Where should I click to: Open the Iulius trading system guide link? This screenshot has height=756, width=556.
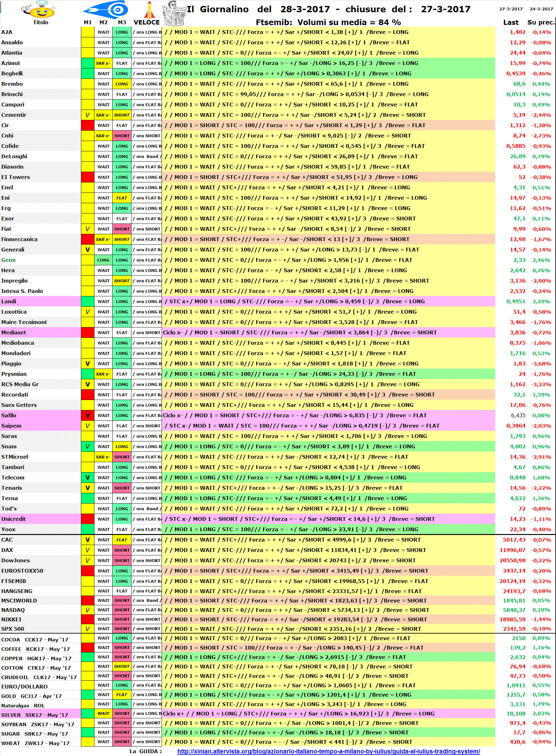coord(329,751)
